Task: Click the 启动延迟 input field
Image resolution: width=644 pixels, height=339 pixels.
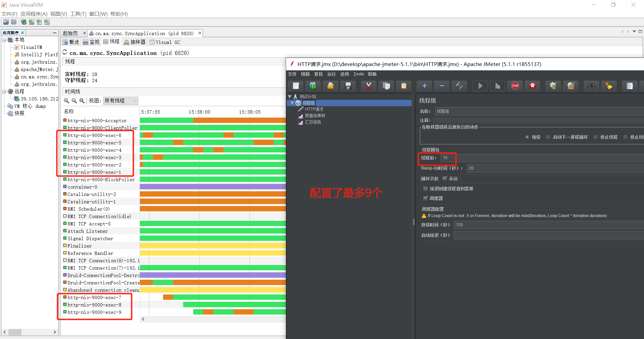Action: tap(549, 235)
